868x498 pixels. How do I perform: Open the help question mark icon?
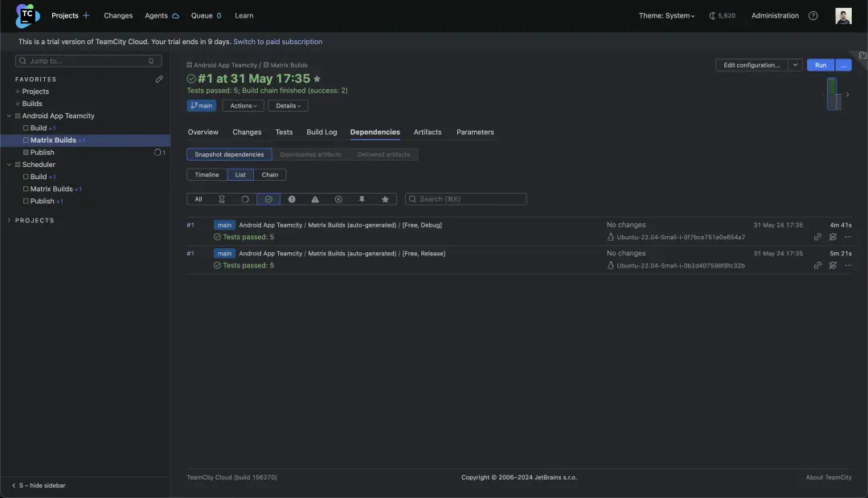coord(813,15)
